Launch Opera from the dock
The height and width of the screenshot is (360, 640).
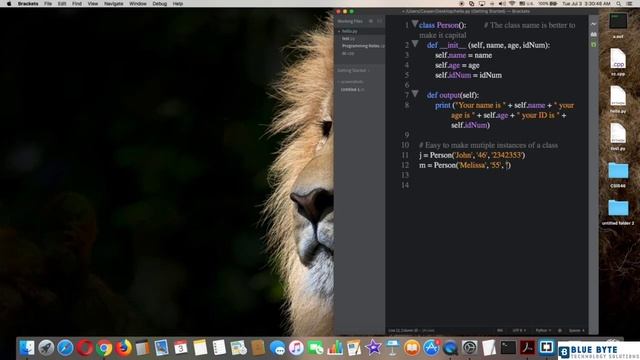(84, 348)
